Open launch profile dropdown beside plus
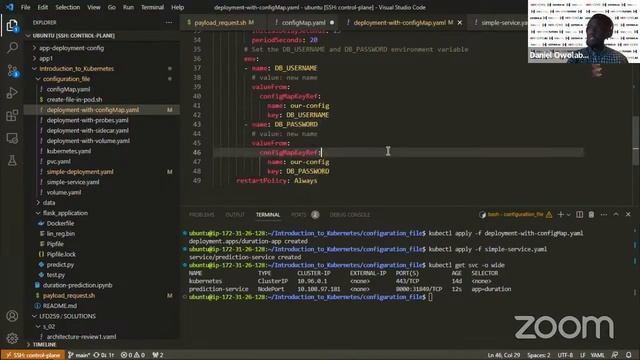 coord(568,215)
